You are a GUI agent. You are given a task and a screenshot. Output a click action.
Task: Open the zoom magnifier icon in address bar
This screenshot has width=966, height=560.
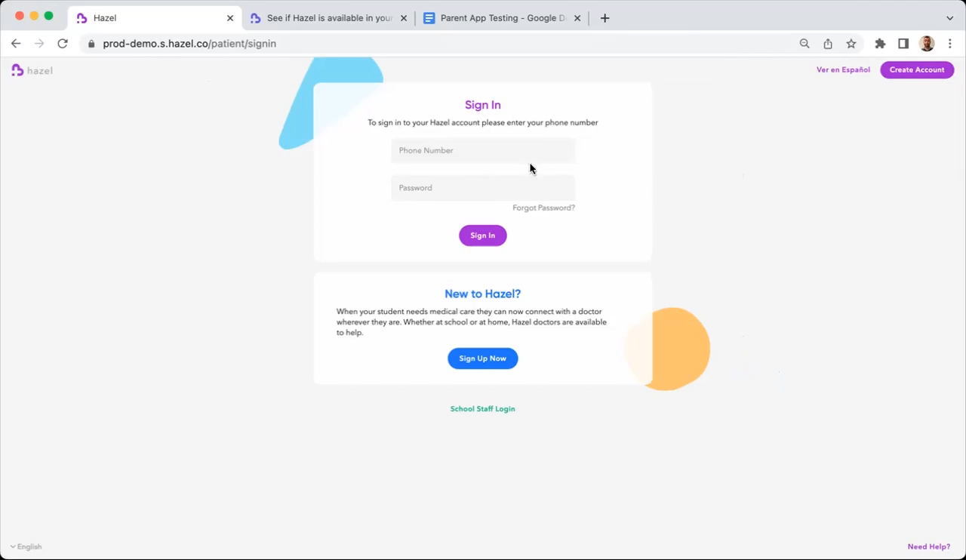pyautogui.click(x=804, y=44)
